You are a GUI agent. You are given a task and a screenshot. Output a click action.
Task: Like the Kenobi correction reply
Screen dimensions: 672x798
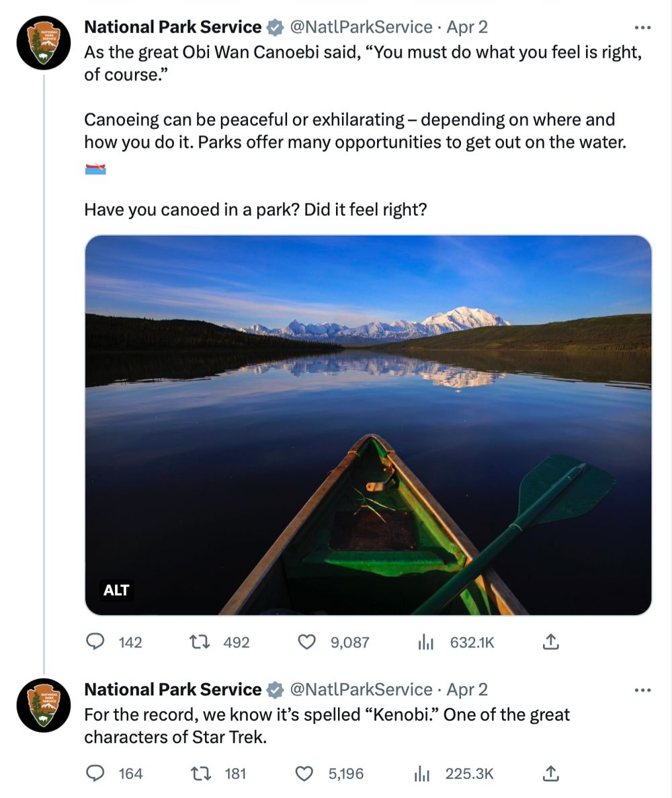tap(306, 774)
